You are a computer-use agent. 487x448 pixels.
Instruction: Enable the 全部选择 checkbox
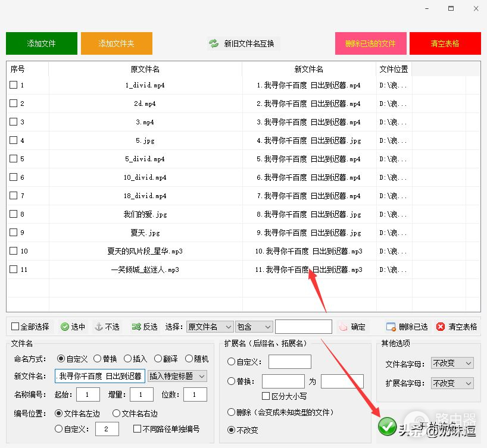coord(15,327)
